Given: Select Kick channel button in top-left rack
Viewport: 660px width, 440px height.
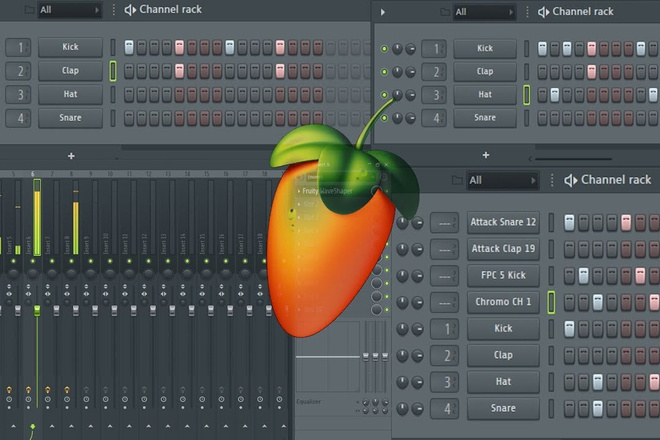Looking at the screenshot, I should (70, 47).
